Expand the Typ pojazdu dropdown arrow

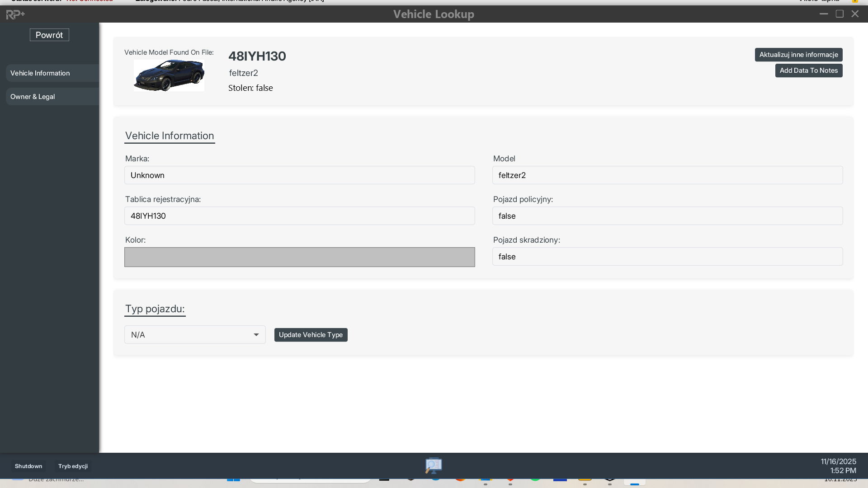[256, 335]
